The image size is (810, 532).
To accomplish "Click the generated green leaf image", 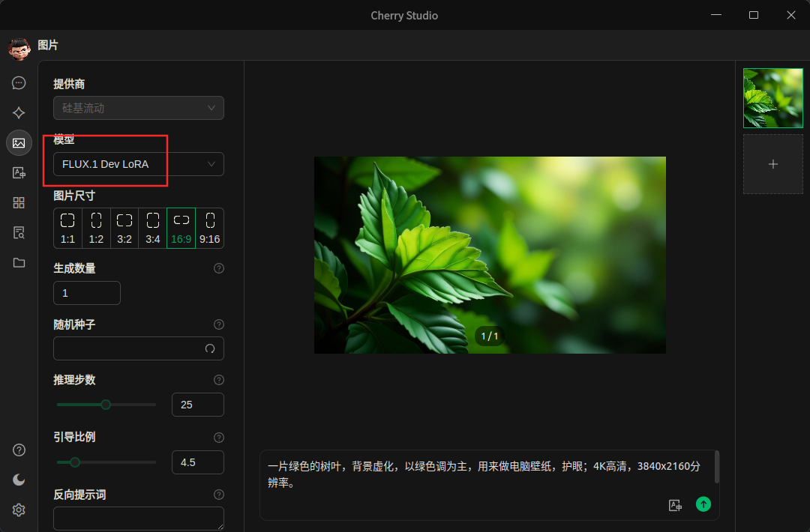I will coord(490,255).
